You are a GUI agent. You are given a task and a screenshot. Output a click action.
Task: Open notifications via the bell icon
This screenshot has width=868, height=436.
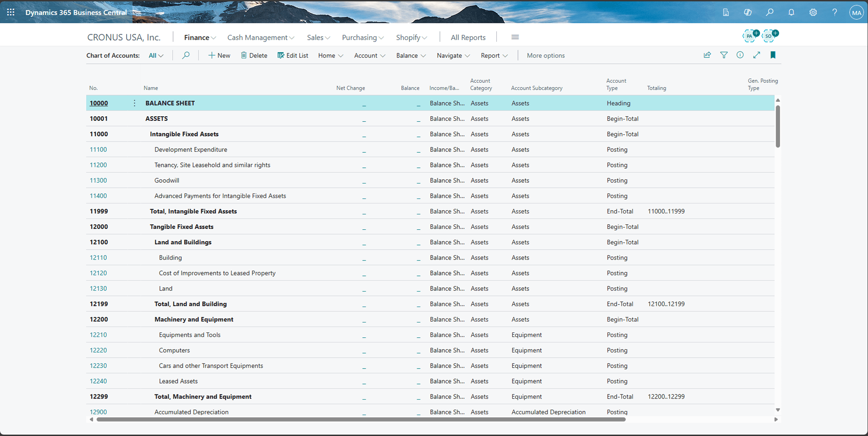tap(792, 12)
